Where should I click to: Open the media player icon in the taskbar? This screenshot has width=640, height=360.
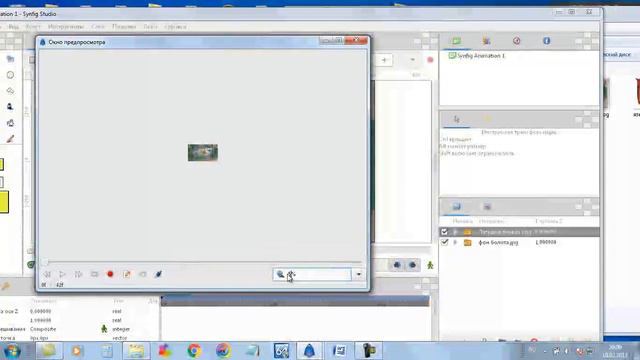(76, 351)
